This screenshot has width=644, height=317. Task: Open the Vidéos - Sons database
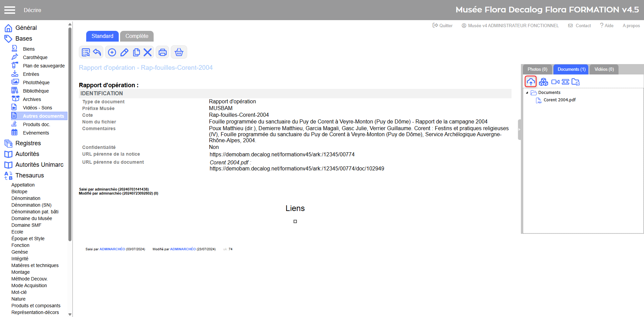(x=38, y=108)
